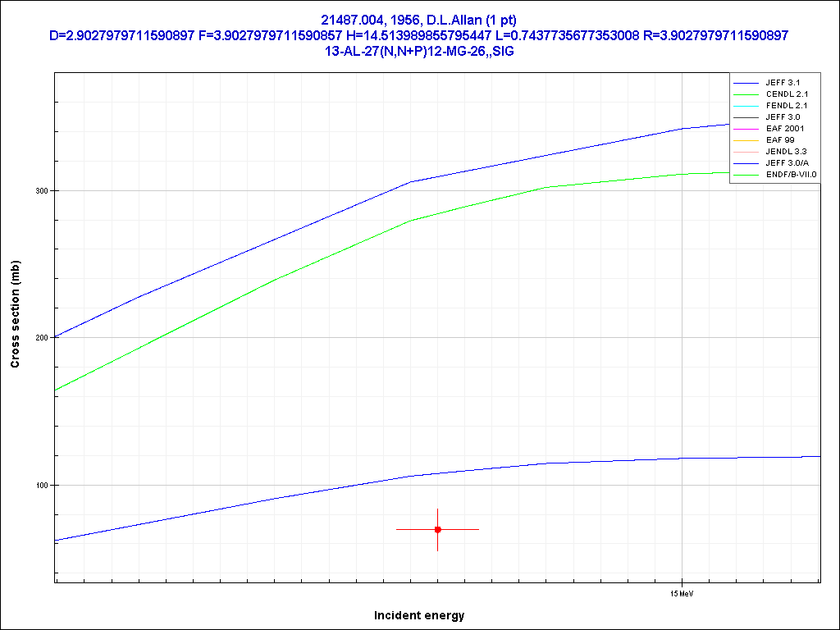Select CENDL 2.1 in the legend

coord(784,94)
